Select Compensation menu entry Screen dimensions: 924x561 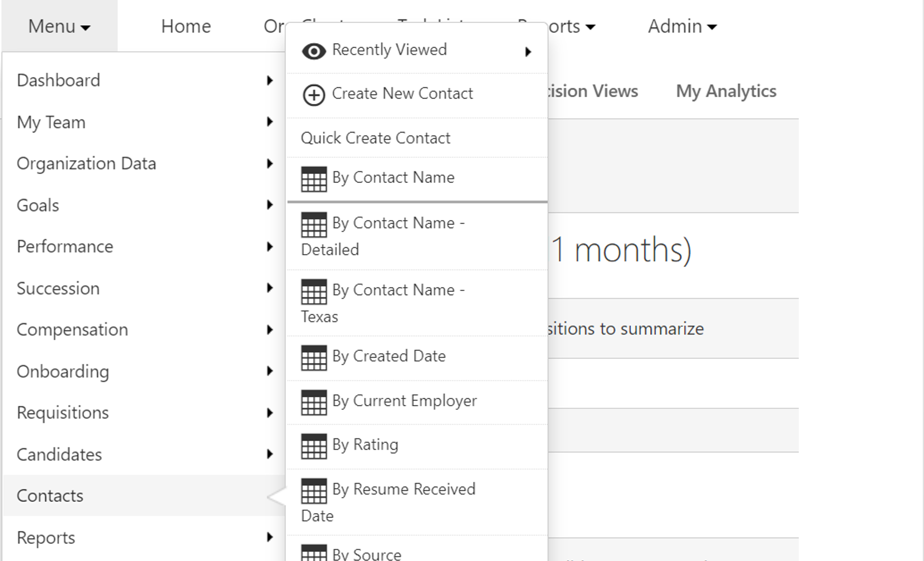click(x=144, y=330)
